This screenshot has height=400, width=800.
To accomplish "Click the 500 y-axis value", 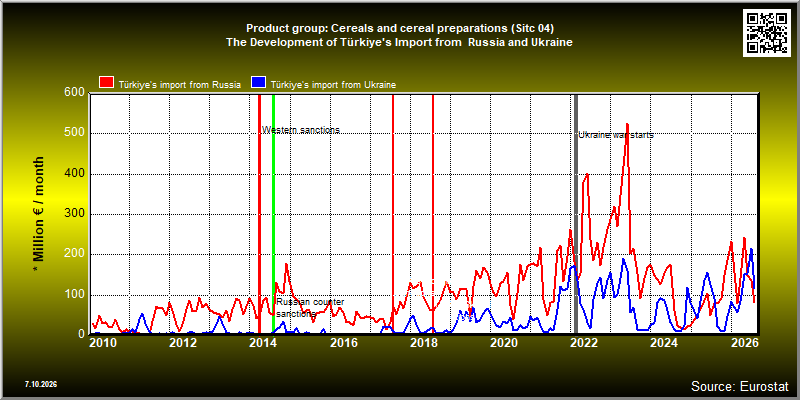I will click(74, 134).
